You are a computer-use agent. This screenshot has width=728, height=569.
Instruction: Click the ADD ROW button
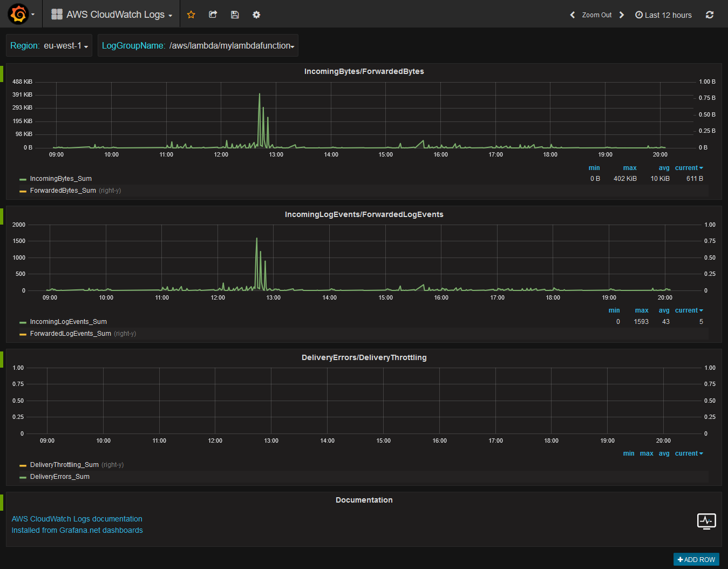(x=696, y=559)
